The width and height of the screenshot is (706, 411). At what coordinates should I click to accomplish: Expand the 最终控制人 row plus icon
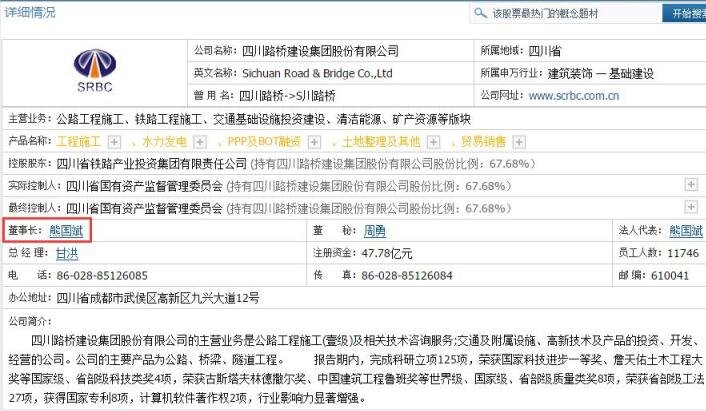(691, 207)
